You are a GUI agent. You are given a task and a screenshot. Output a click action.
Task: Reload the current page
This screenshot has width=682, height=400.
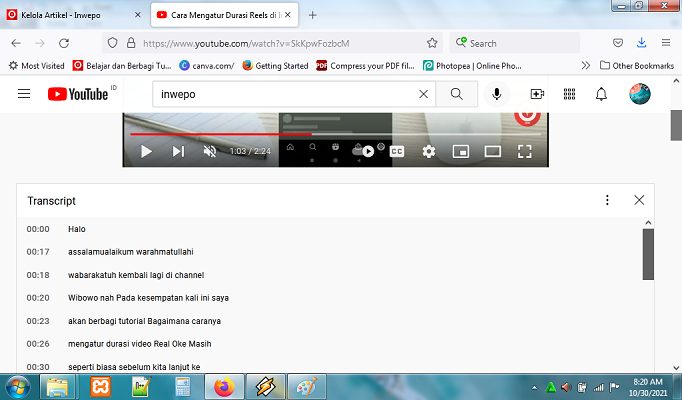(64, 43)
